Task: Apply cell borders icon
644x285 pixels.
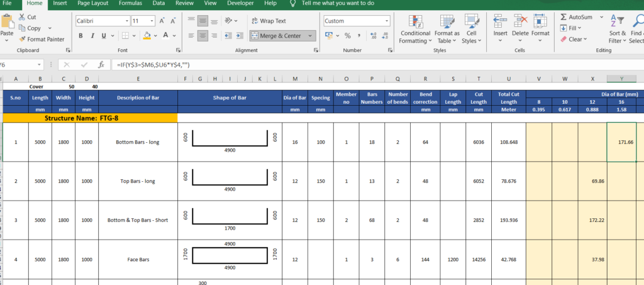Action: (x=126, y=36)
